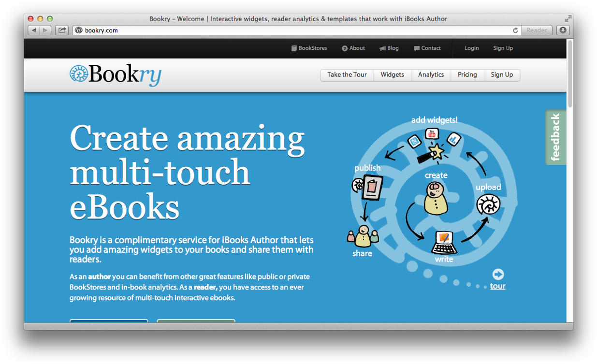Click the widget icon left of YouTube
The height and width of the screenshot is (364, 597).
pyautogui.click(x=415, y=141)
